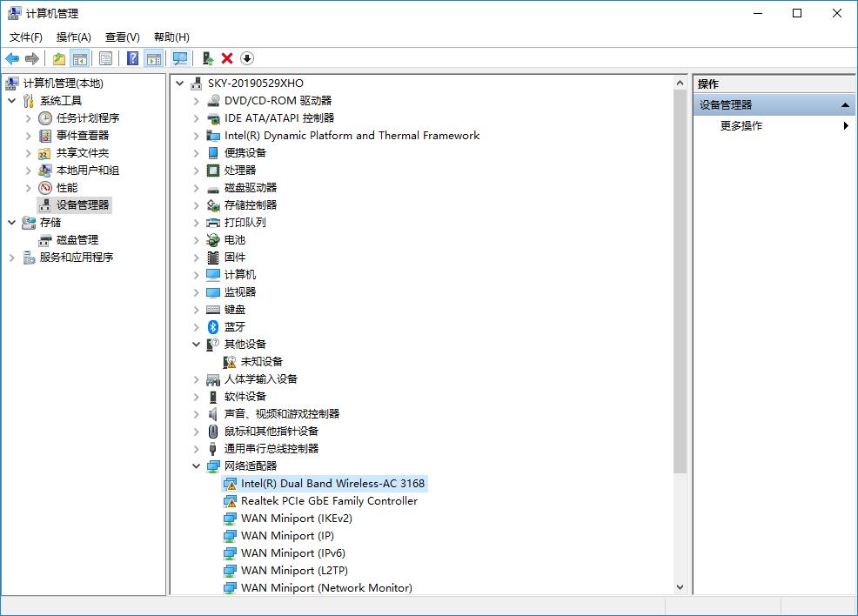Open Help using the blue question mark icon

131,57
